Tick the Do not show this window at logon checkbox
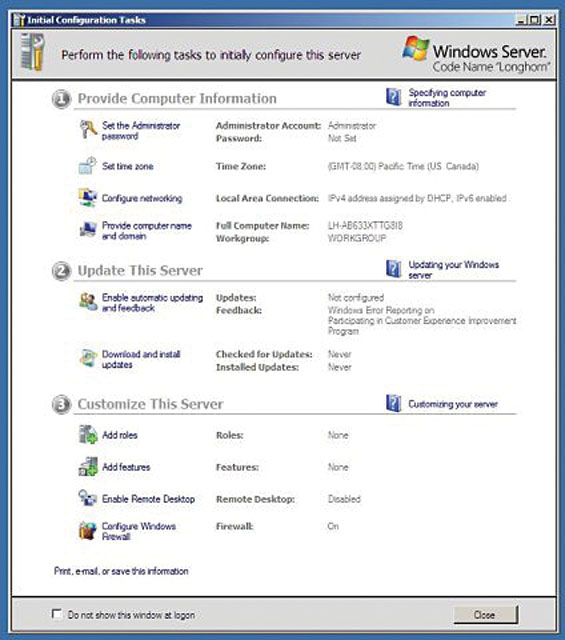Image resolution: width=565 pixels, height=640 pixels. [x=57, y=614]
